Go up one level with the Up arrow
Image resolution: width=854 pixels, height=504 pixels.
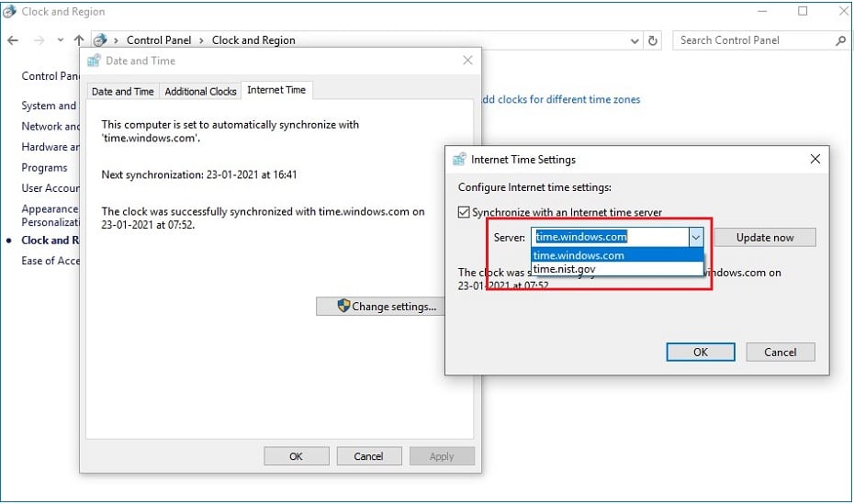coord(79,40)
